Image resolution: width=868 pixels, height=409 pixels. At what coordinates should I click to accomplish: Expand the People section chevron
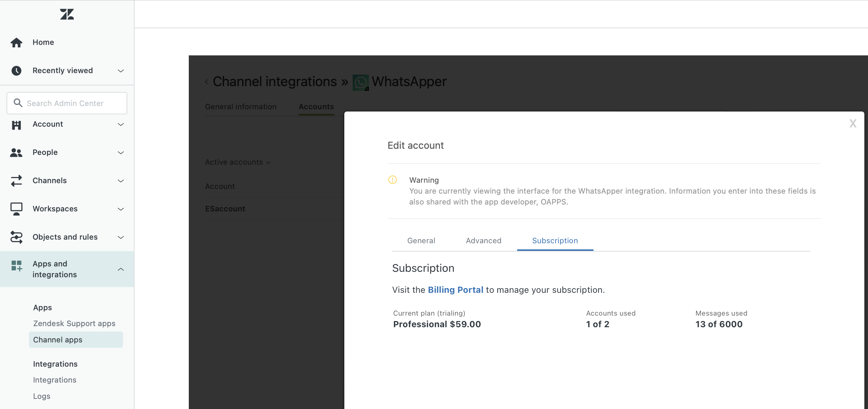(121, 153)
